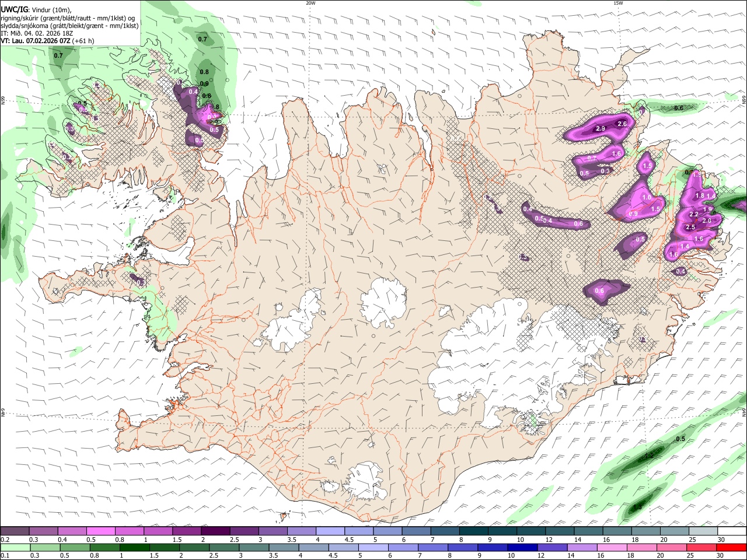Click the 2.5 snowfall value in the east
Screen dimensions: 747x560
[690, 227]
